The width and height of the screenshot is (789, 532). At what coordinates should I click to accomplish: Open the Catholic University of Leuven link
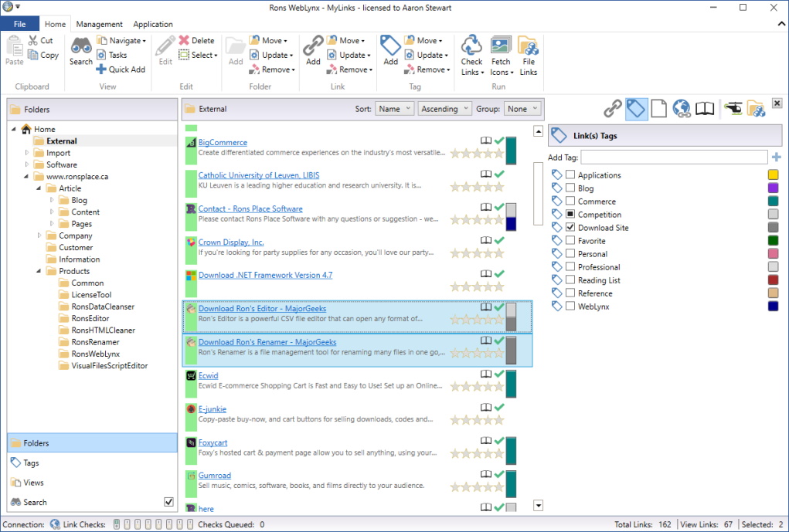(259, 175)
